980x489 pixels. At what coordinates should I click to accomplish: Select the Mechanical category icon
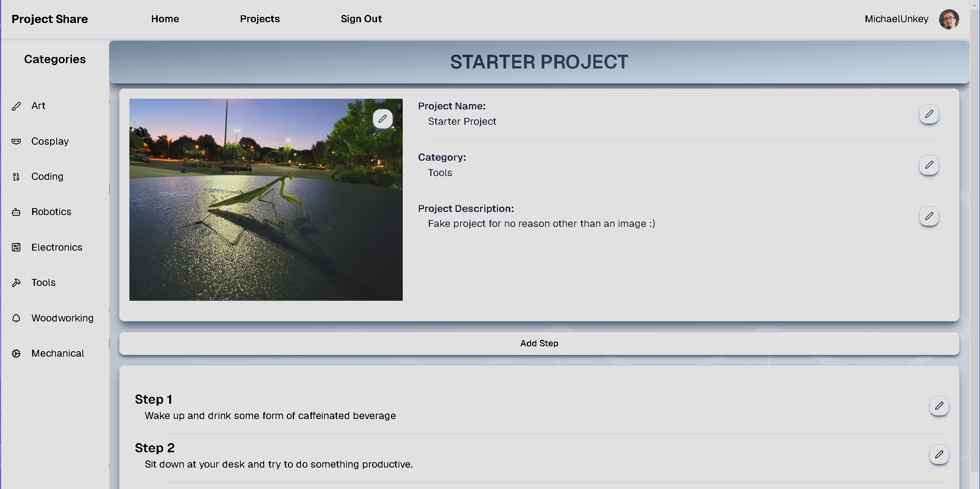click(17, 353)
